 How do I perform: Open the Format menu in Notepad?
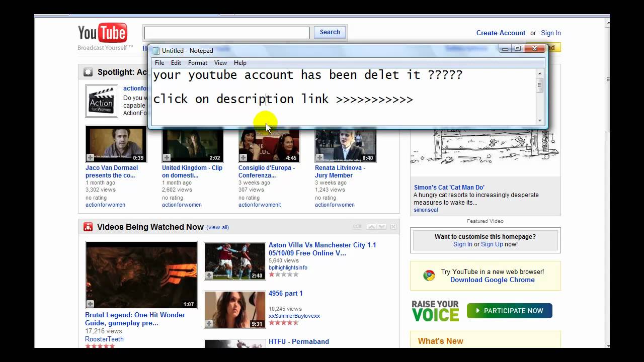(x=198, y=63)
